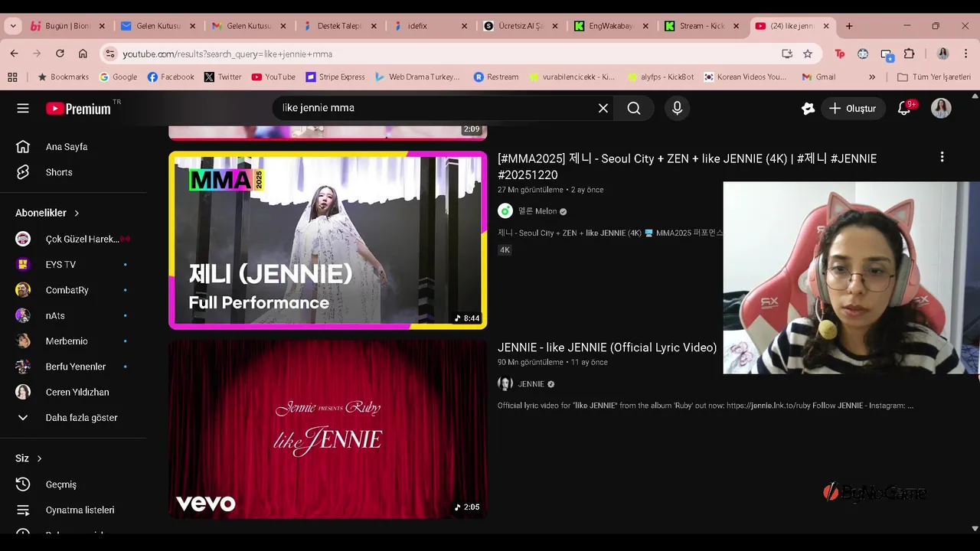
Task: Open the sparkle Ask/AI icon beside Oluştur
Action: click(808, 109)
